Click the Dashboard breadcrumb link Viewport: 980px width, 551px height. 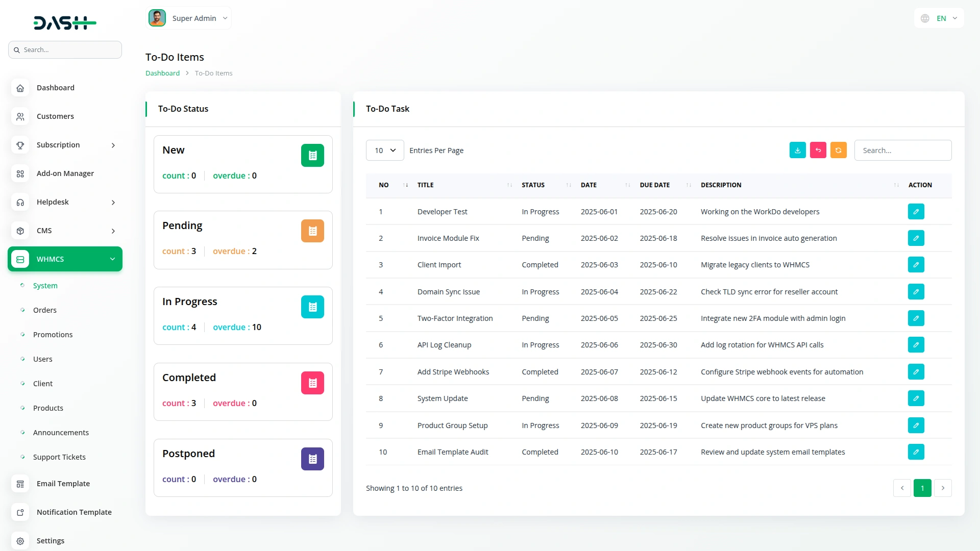pos(162,73)
